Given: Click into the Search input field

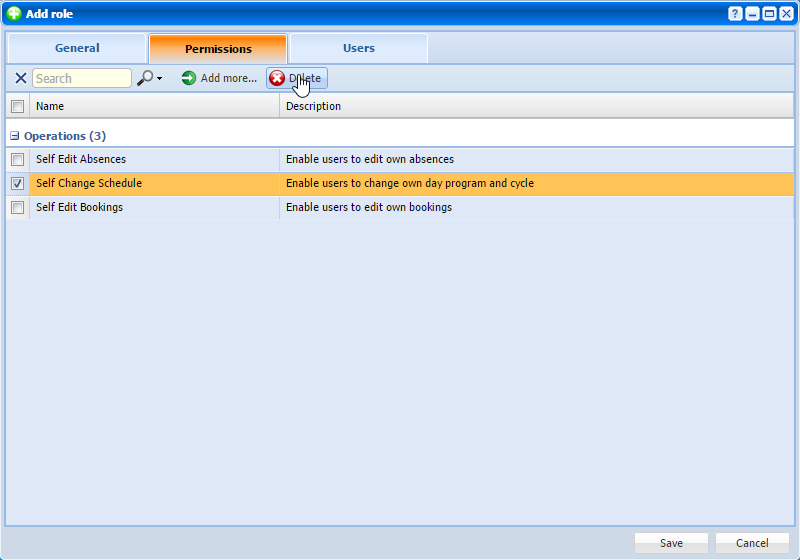Looking at the screenshot, I should (x=81, y=78).
